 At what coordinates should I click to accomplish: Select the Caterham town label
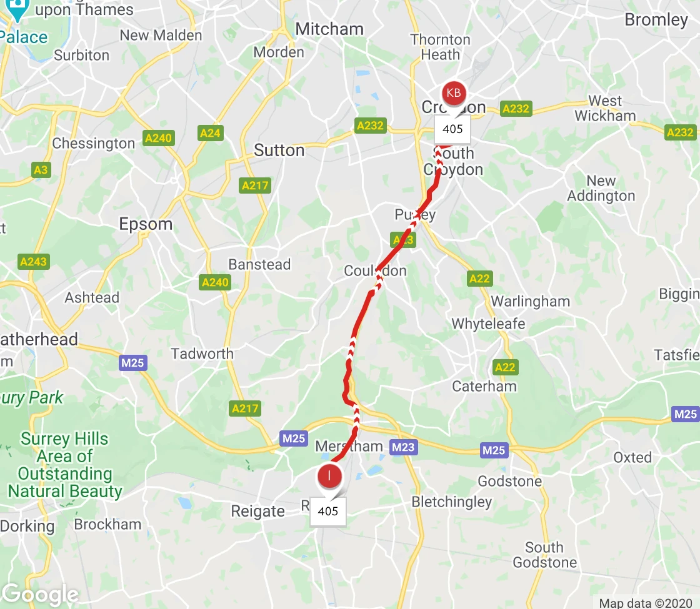pyautogui.click(x=484, y=386)
